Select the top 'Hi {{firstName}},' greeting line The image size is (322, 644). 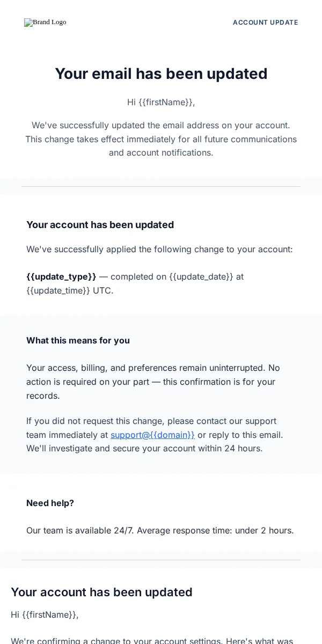coord(161,102)
